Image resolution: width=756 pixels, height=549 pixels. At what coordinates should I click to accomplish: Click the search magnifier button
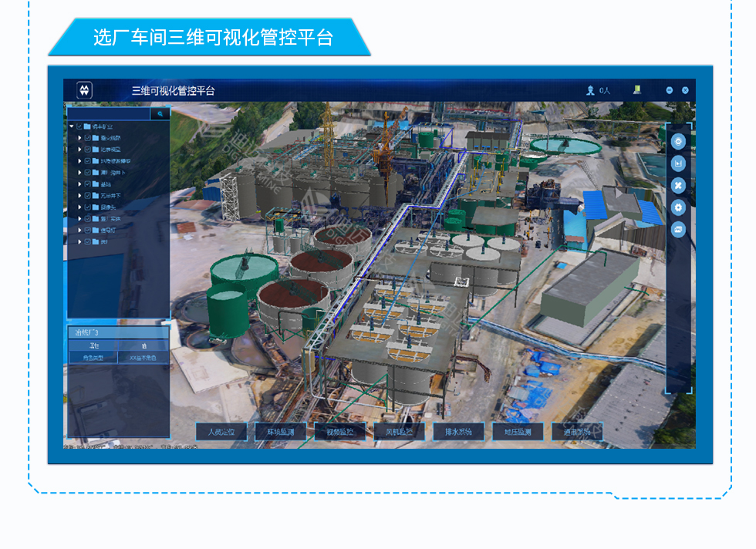[160, 113]
